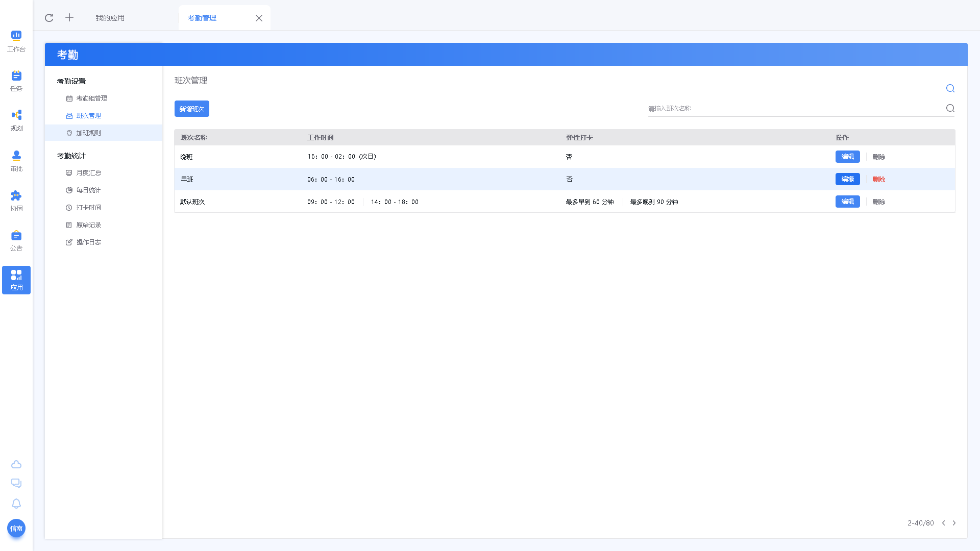
Task: Click the 新增班次 button
Action: (x=192, y=109)
